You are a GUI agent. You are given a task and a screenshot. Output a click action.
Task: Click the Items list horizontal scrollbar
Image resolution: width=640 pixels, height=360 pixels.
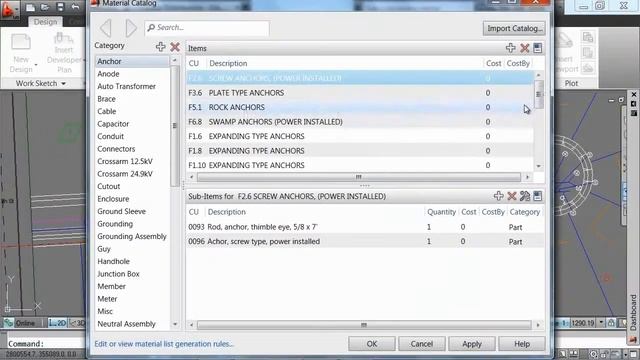point(359,177)
